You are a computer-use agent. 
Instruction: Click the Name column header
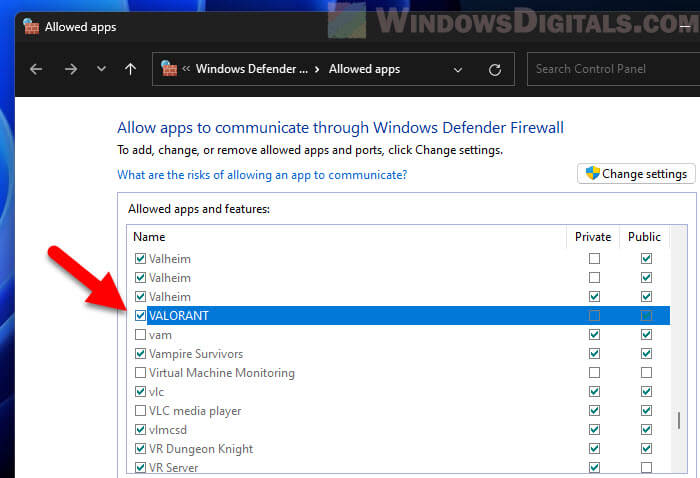coord(149,237)
